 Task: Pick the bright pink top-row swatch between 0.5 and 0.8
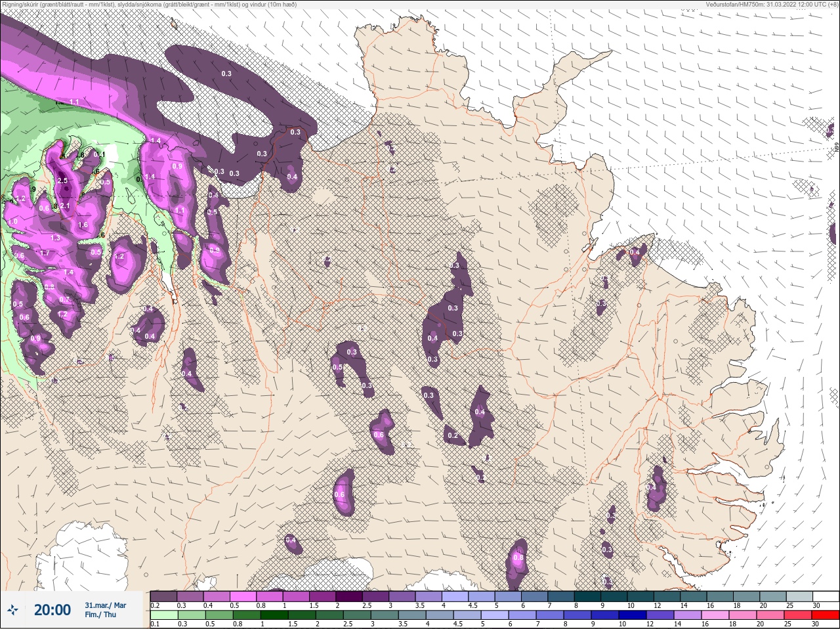coord(243,596)
